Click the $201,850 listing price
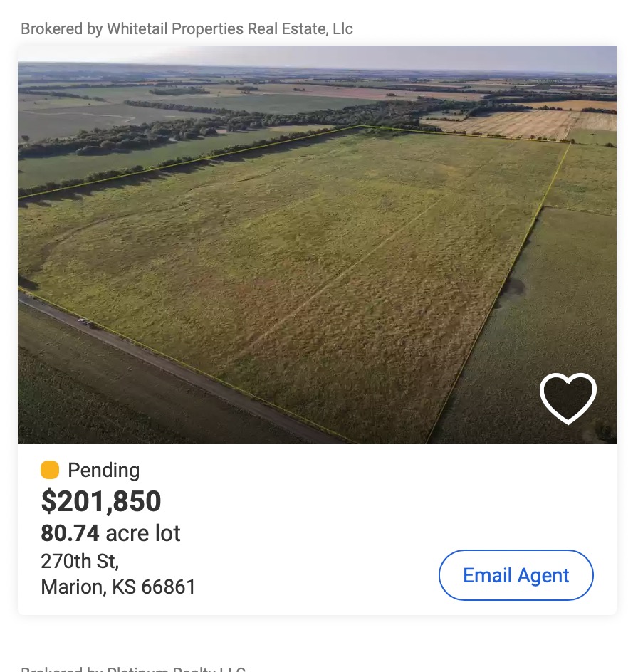Viewport: 638px width, 672px height. tap(101, 502)
